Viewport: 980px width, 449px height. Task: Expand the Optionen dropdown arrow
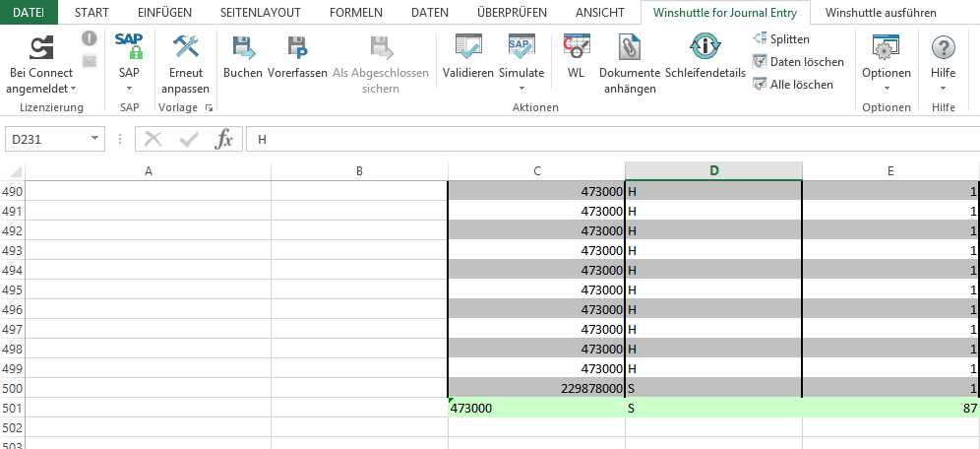tap(886, 89)
